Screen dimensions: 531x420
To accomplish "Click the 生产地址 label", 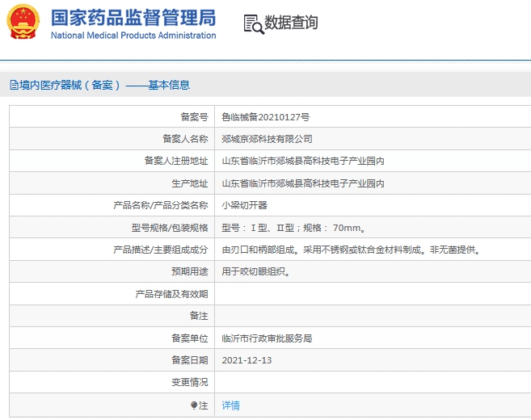I will tap(190, 183).
